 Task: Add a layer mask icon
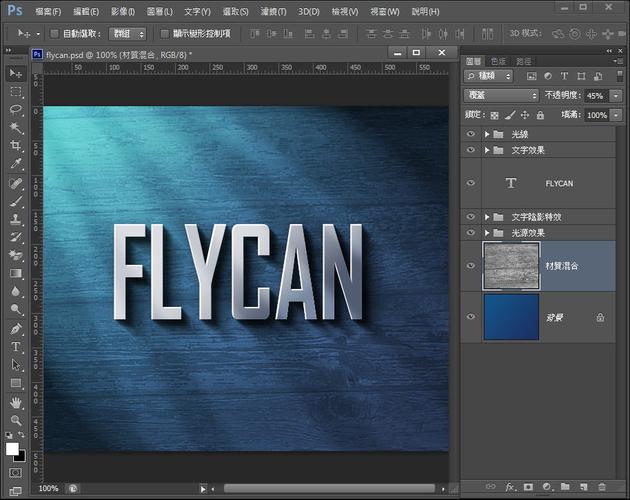pos(528,487)
